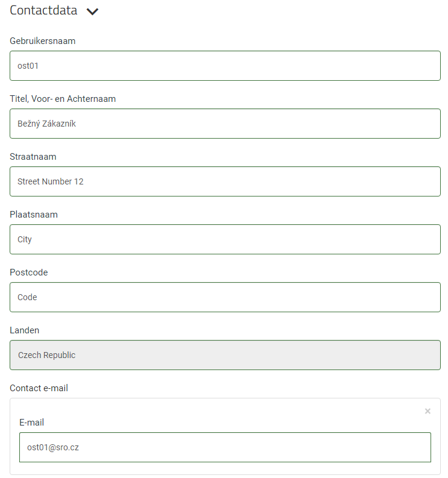Click the Postcode label

[x=29, y=272]
